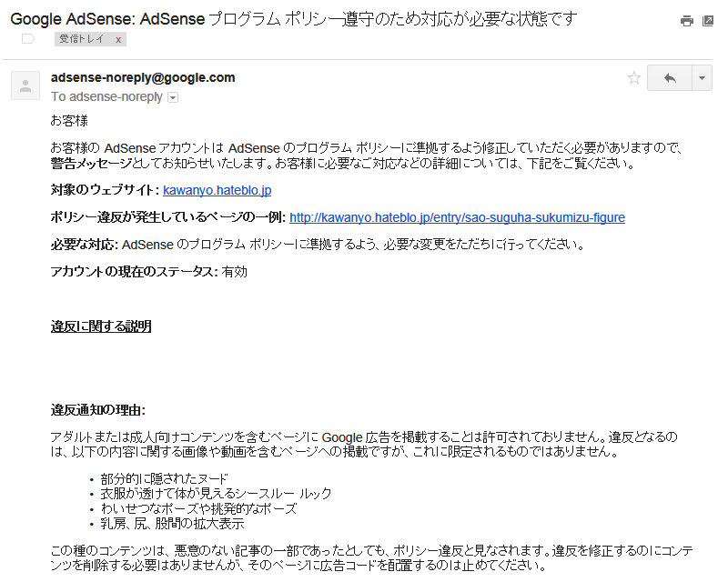Reply with the arrow button
The height and width of the screenshot is (582, 728).
[x=670, y=78]
